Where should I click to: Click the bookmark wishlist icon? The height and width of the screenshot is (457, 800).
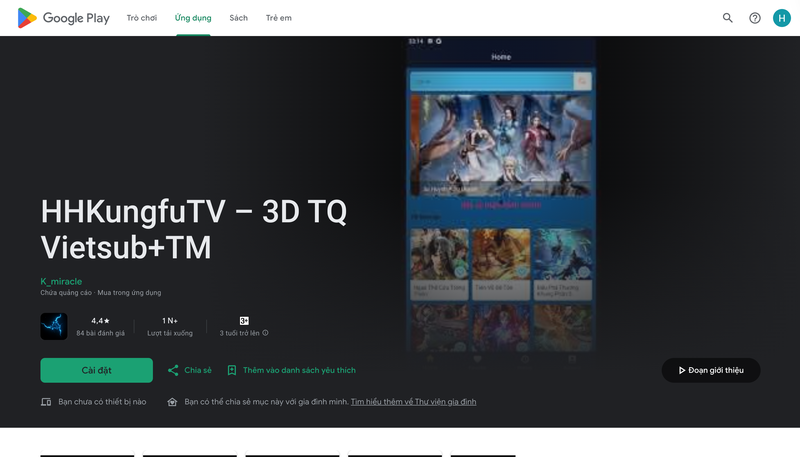point(232,370)
